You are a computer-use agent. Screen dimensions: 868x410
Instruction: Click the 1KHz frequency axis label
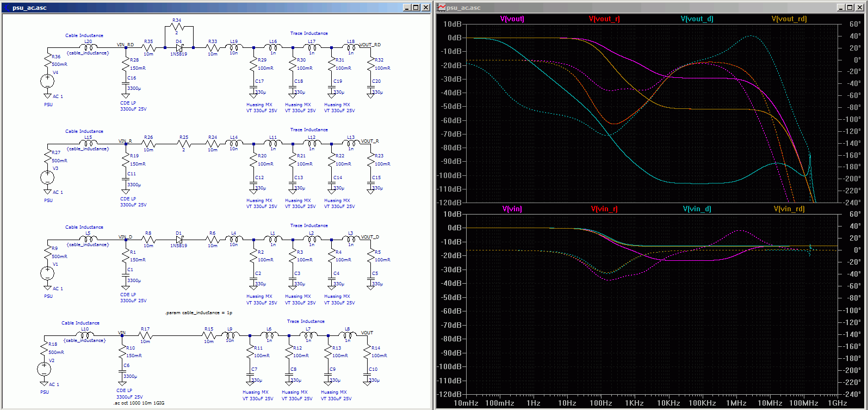point(635,403)
